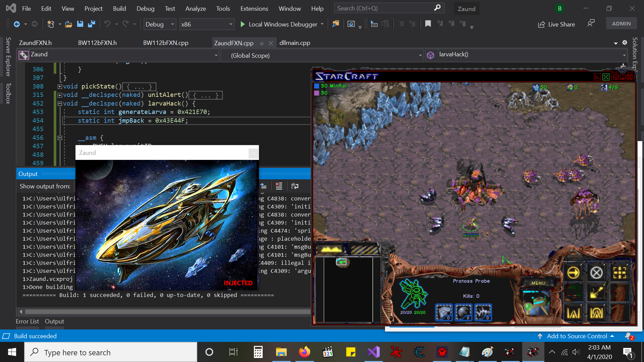Switch to the BW112bFXN.cpp tab
Screen dimensions: 644x362
pyautogui.click(x=166, y=43)
